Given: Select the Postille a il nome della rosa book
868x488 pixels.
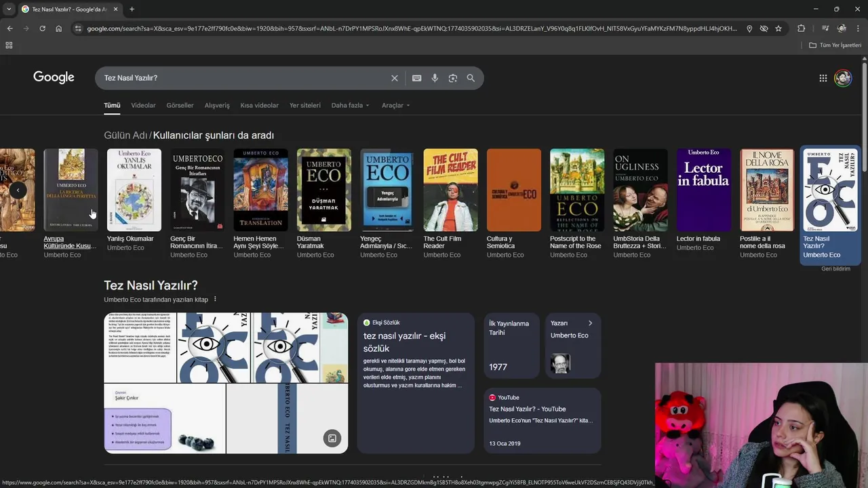Looking at the screenshot, I should 767,190.
